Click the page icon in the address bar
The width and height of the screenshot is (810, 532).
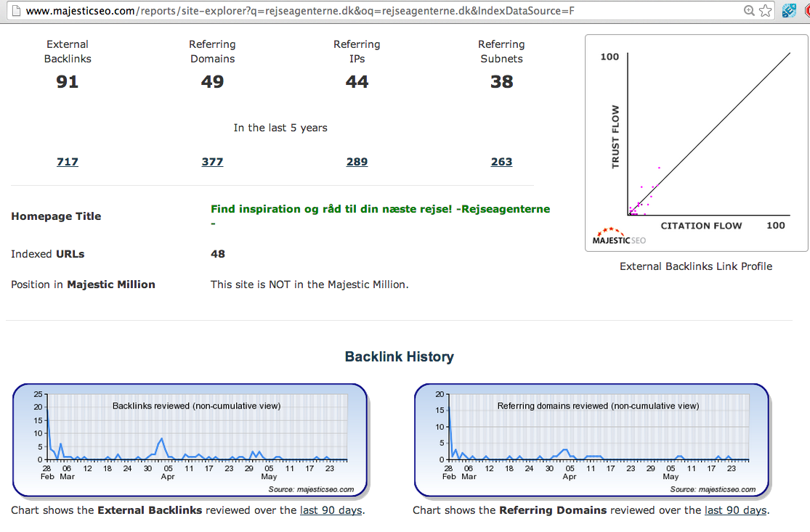coord(16,10)
